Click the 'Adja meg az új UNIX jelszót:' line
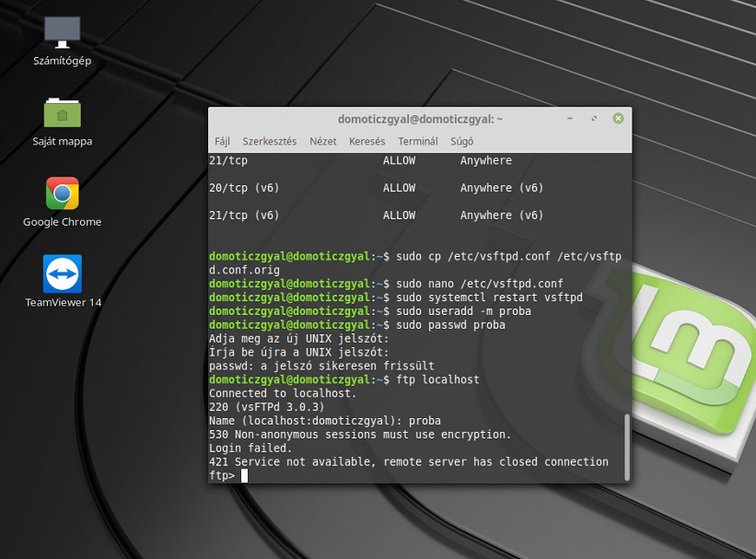 point(298,339)
